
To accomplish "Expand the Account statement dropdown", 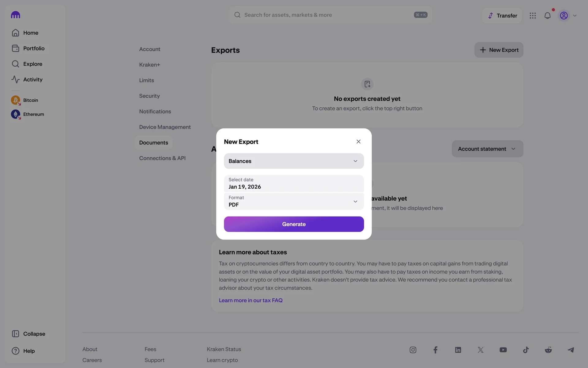I will (x=487, y=149).
